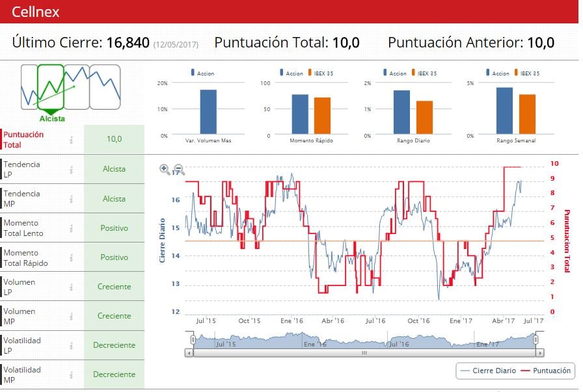583x392 pixels.
Task: Click the Cierre Diario axis title
Action: (162, 241)
